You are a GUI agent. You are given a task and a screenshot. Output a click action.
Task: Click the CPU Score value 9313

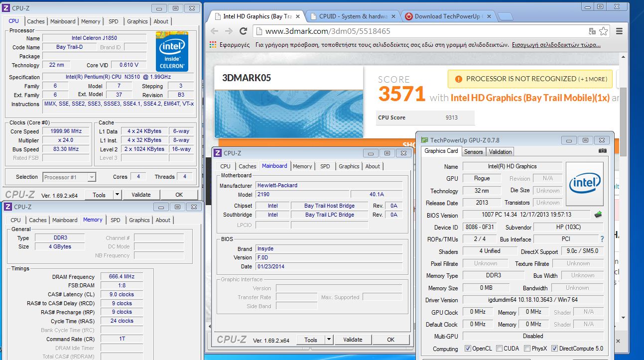[x=452, y=118]
